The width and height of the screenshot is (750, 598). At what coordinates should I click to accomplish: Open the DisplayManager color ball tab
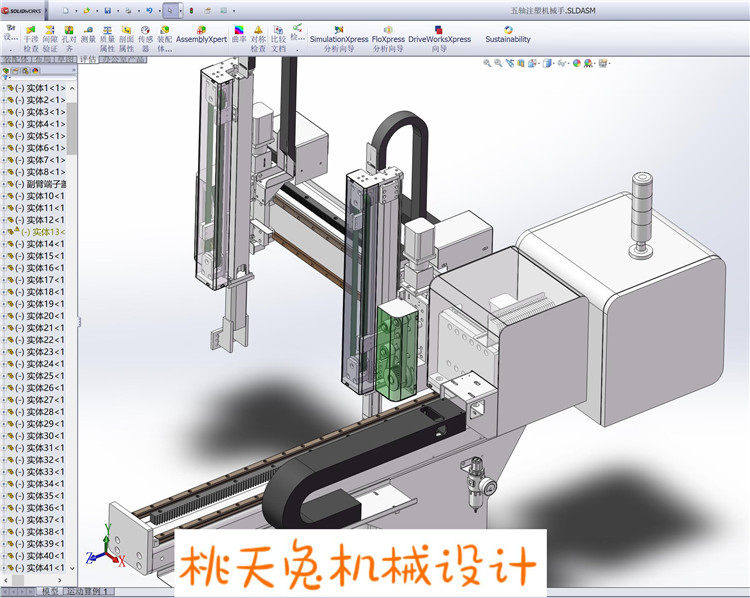point(35,71)
